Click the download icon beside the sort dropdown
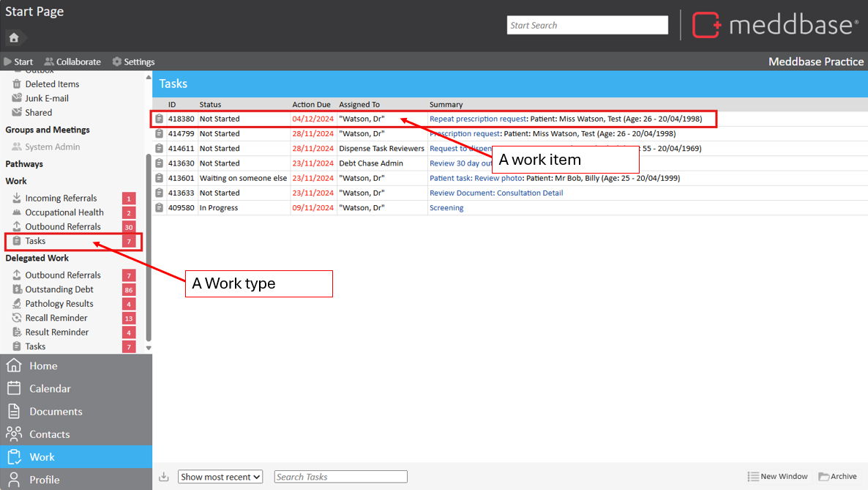The image size is (868, 490). (x=164, y=477)
